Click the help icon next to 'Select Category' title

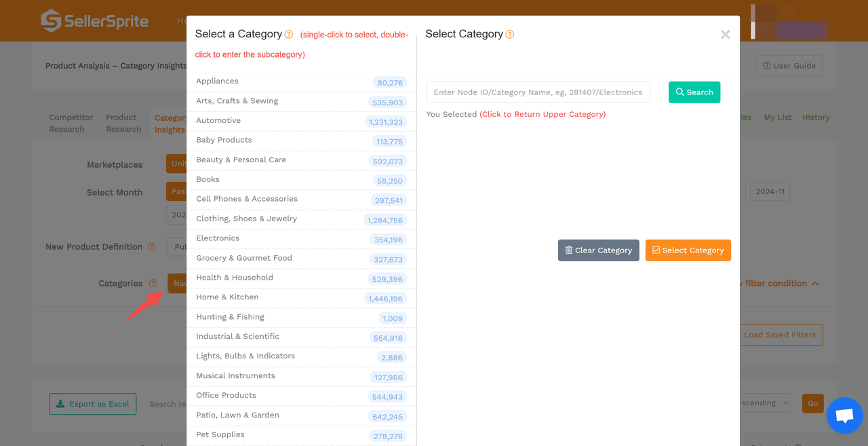511,33
